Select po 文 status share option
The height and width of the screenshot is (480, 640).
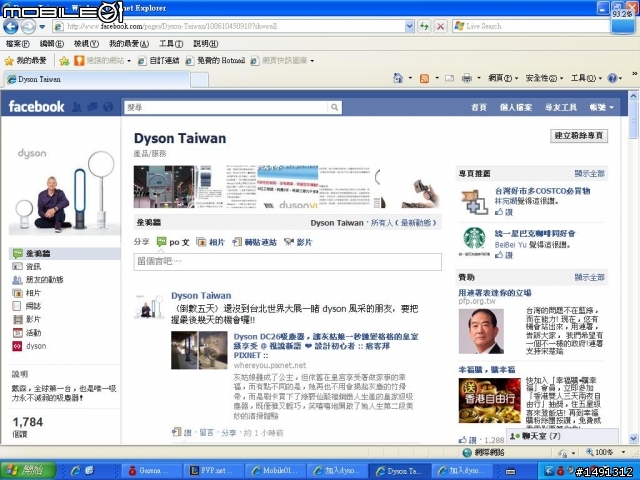(x=173, y=242)
